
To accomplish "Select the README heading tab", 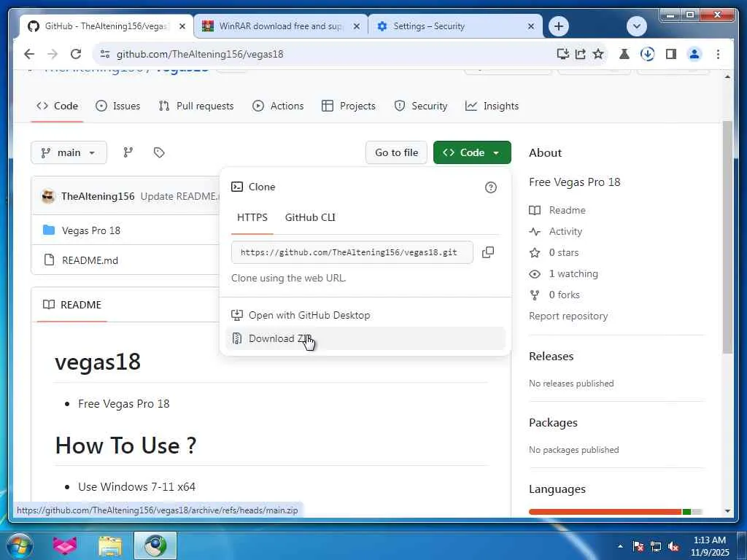I will (72, 305).
